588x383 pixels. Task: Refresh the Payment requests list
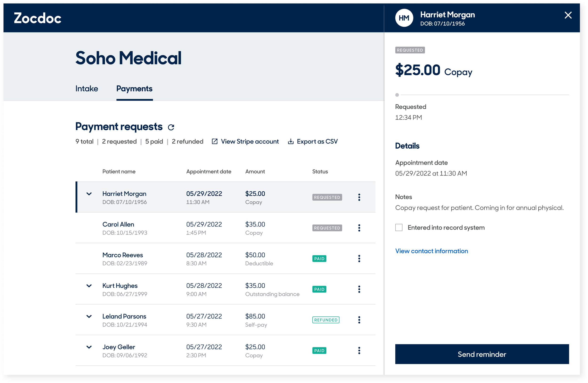[x=171, y=127]
